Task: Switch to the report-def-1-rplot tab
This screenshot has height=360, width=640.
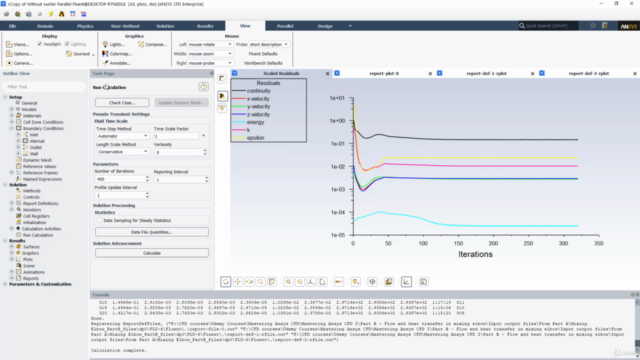Action: (x=487, y=73)
